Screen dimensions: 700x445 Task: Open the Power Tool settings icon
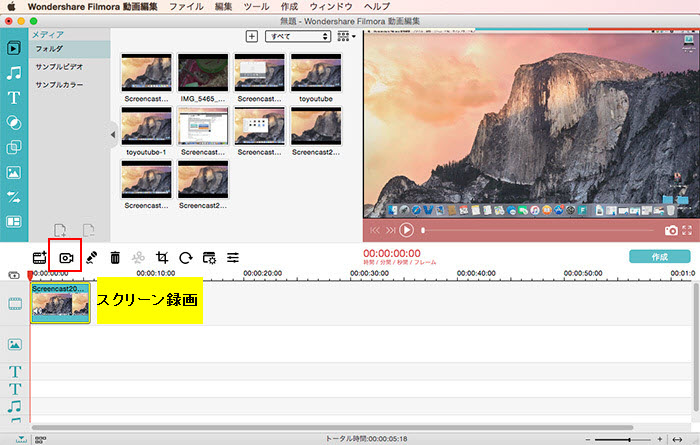pos(209,258)
